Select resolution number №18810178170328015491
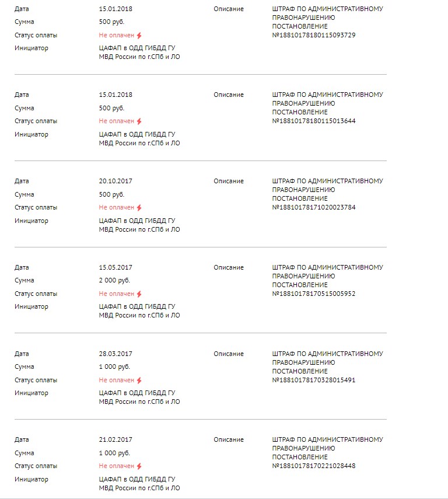The image size is (448, 499). click(x=314, y=380)
